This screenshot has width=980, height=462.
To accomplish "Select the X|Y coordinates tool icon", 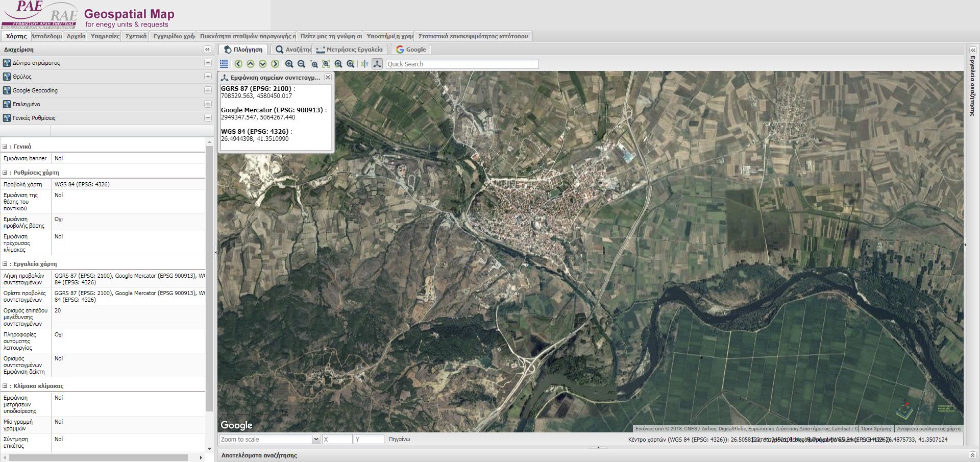I will [364, 64].
